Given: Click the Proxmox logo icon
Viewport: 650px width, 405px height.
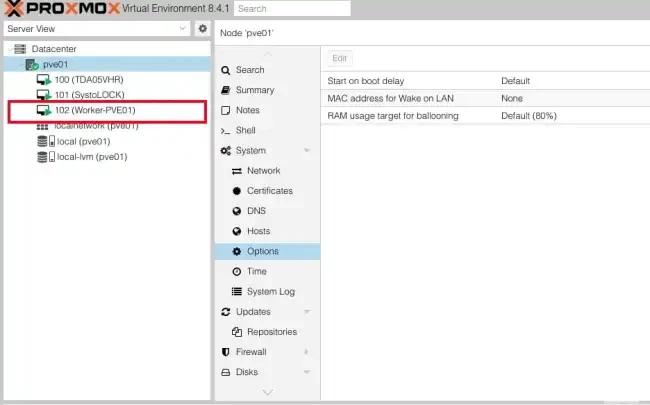Looking at the screenshot, I should [14, 8].
